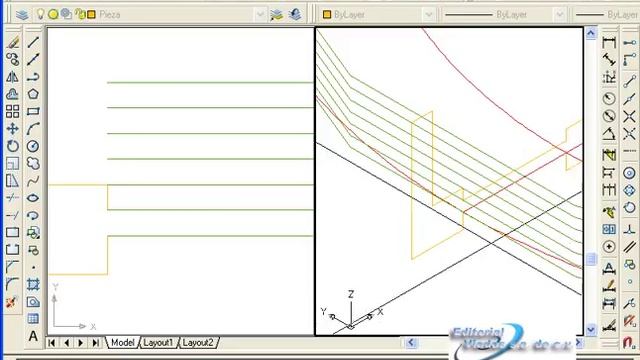Select the Line drawing tool
Viewport: 640px width, 360px height.
click(x=33, y=42)
